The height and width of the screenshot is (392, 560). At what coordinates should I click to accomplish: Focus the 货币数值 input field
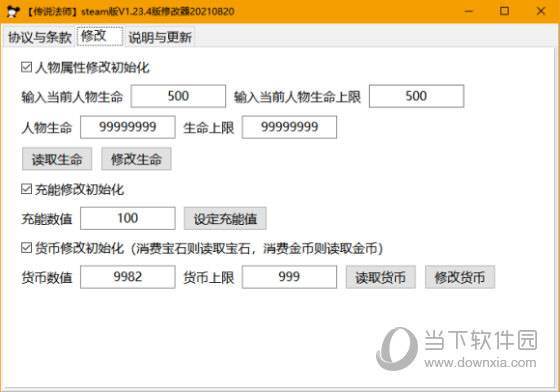(128, 277)
